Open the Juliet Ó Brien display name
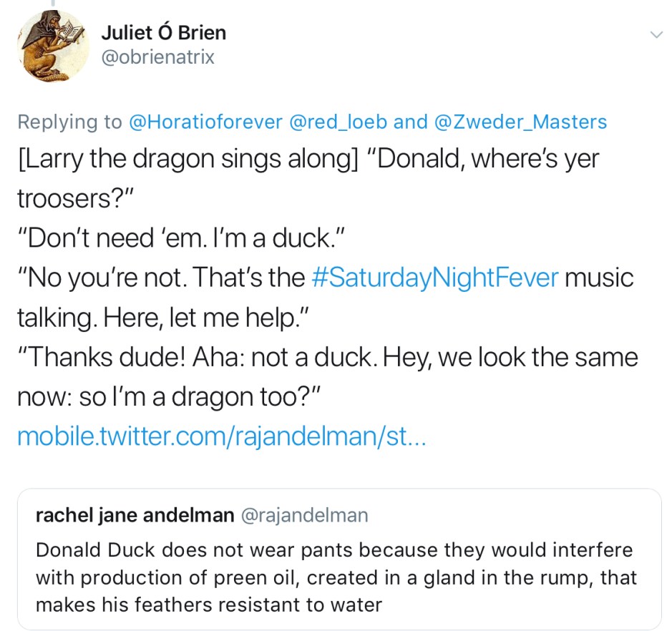This screenshot has height=631, width=672. [163, 33]
